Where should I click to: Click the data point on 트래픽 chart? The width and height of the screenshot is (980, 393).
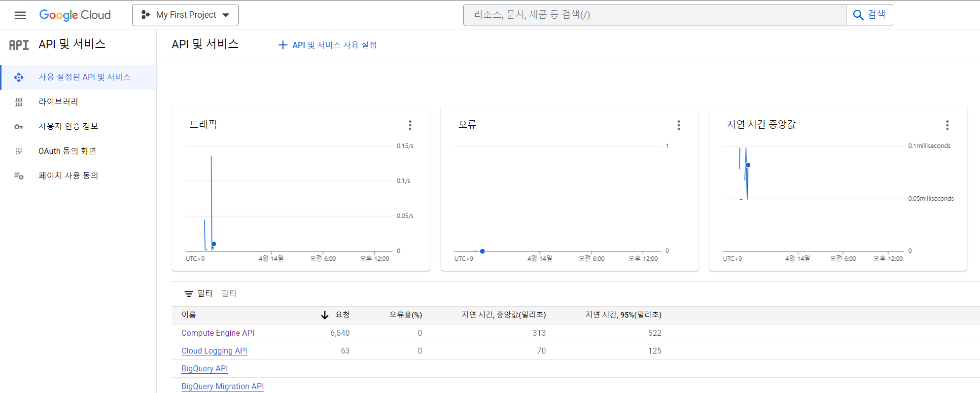[213, 244]
